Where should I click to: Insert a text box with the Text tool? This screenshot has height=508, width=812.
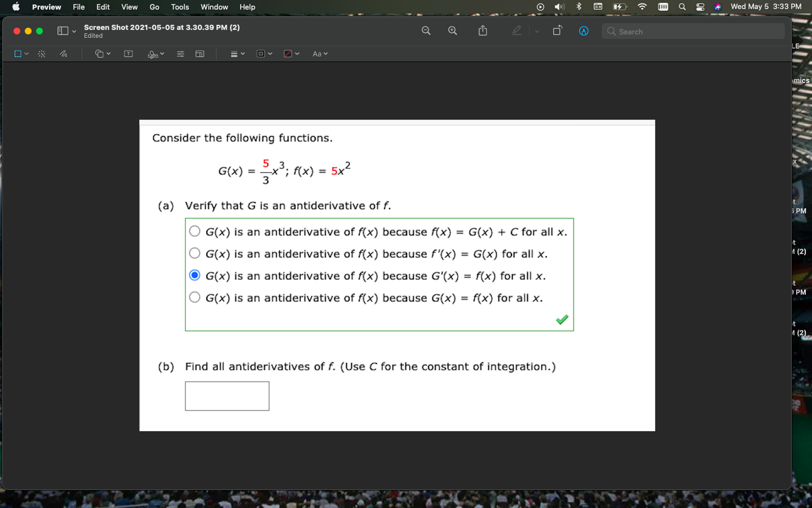tap(128, 54)
